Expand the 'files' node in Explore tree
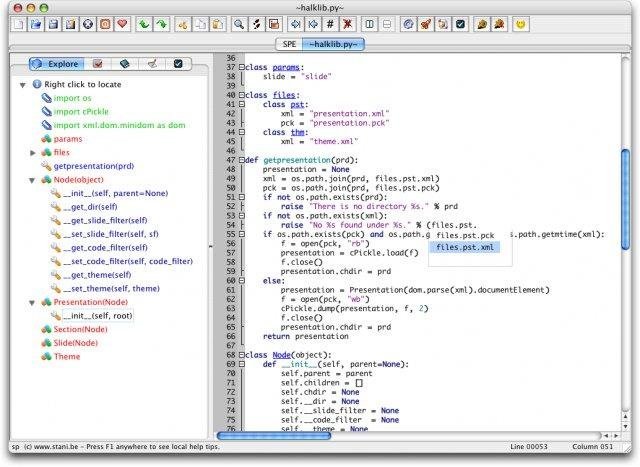Viewport: 640px width, 467px height. (x=32, y=152)
